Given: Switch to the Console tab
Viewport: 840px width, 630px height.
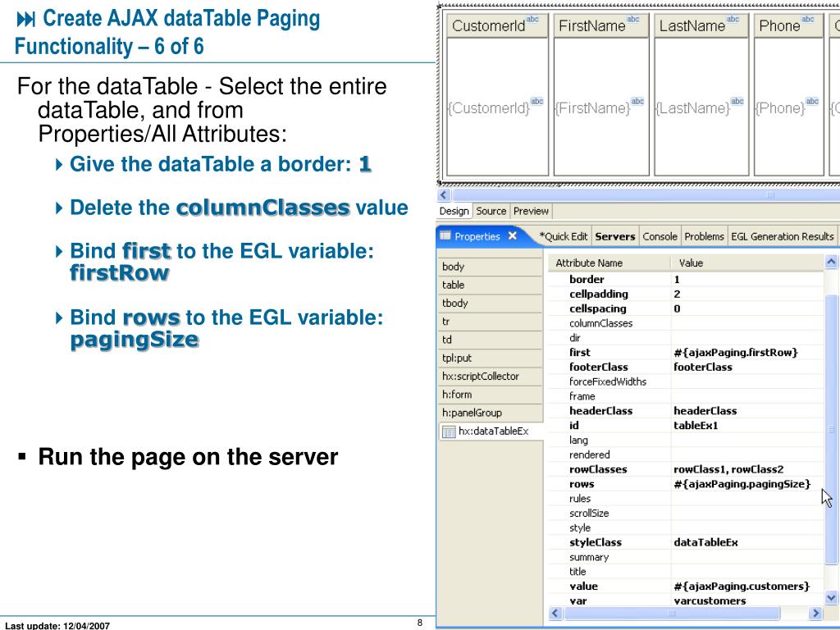Looking at the screenshot, I should coord(660,236).
